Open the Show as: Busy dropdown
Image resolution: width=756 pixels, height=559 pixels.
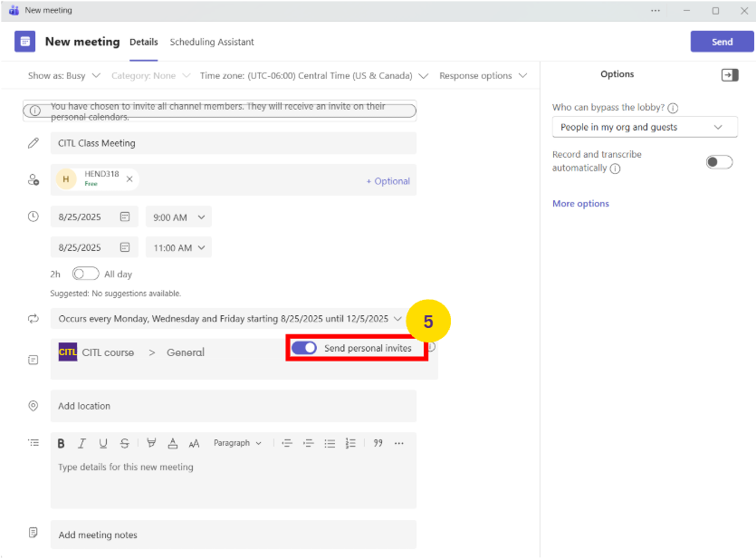click(x=63, y=75)
